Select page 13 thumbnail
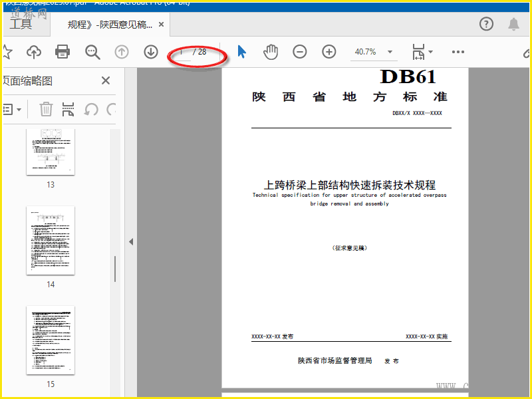The height and width of the screenshot is (399, 532). [x=51, y=152]
